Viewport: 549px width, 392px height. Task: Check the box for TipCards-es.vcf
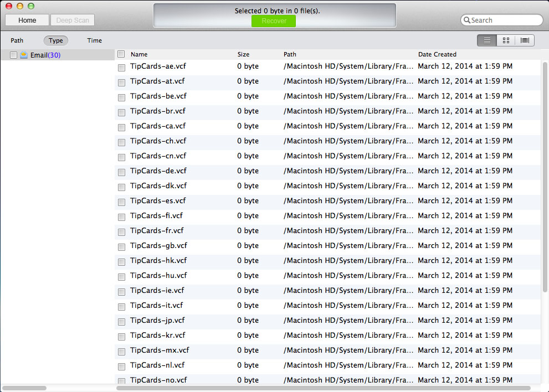point(121,202)
